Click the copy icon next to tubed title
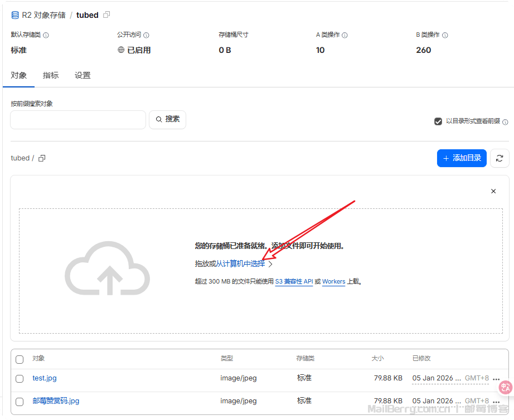This screenshot has width=514, height=420. pyautogui.click(x=107, y=15)
